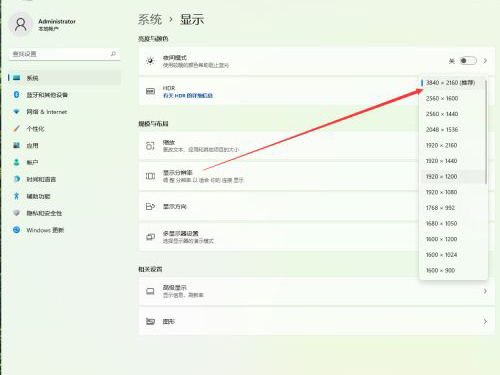The width and height of the screenshot is (500, 375).
Task: Click the 时间和语言 globe icon
Action: pos(16,179)
